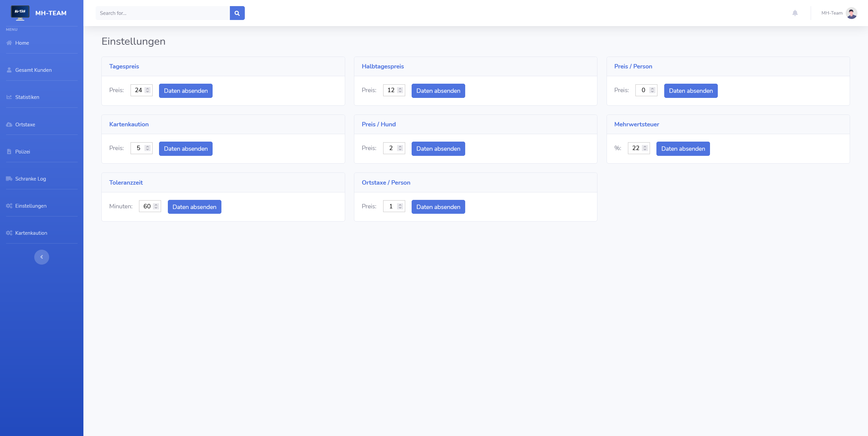Collapse the sidebar with the chevron button

click(x=42, y=257)
